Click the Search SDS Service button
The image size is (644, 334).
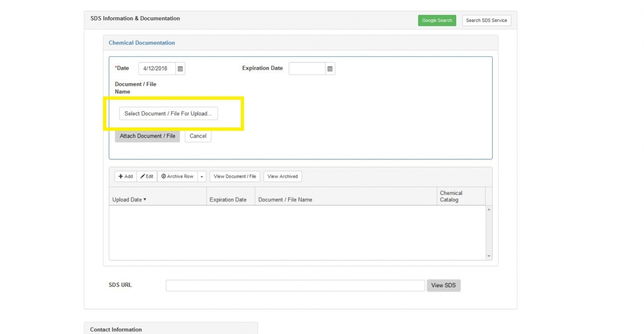[x=486, y=20]
